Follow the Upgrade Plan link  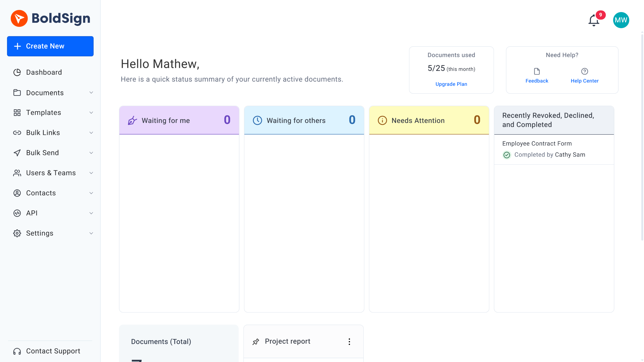click(451, 84)
